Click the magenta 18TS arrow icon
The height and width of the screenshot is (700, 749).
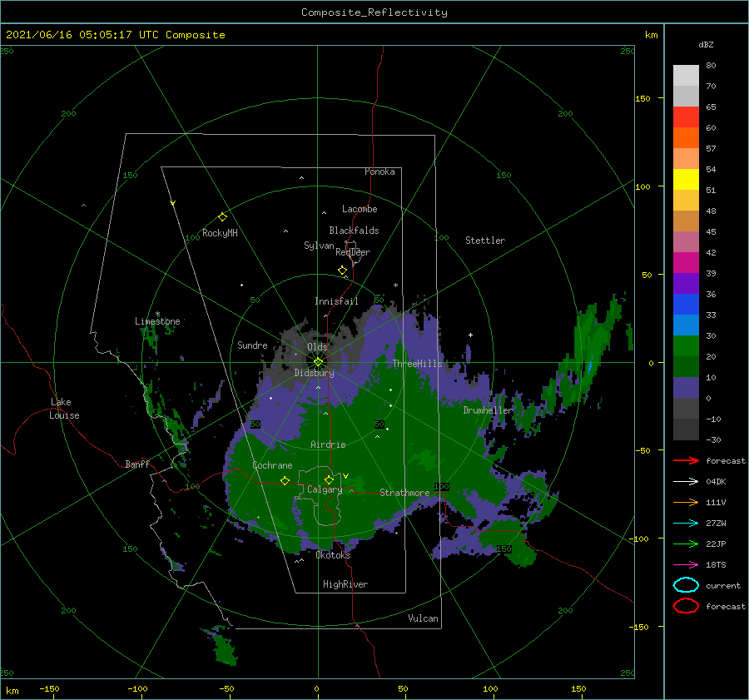pyautogui.click(x=686, y=565)
